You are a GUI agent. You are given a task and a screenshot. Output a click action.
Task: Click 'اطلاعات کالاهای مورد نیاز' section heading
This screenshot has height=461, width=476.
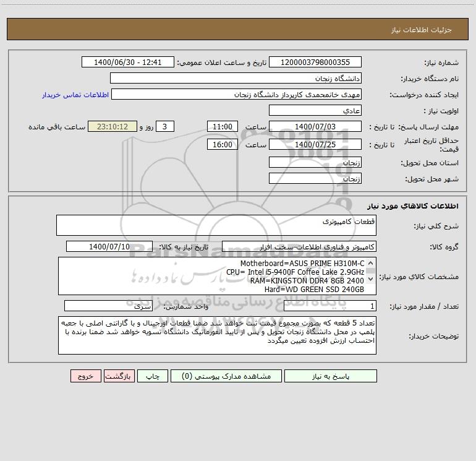(x=413, y=206)
